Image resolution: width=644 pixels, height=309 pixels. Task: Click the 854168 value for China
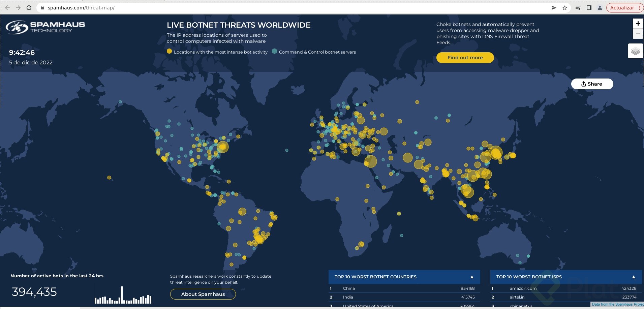pyautogui.click(x=467, y=288)
